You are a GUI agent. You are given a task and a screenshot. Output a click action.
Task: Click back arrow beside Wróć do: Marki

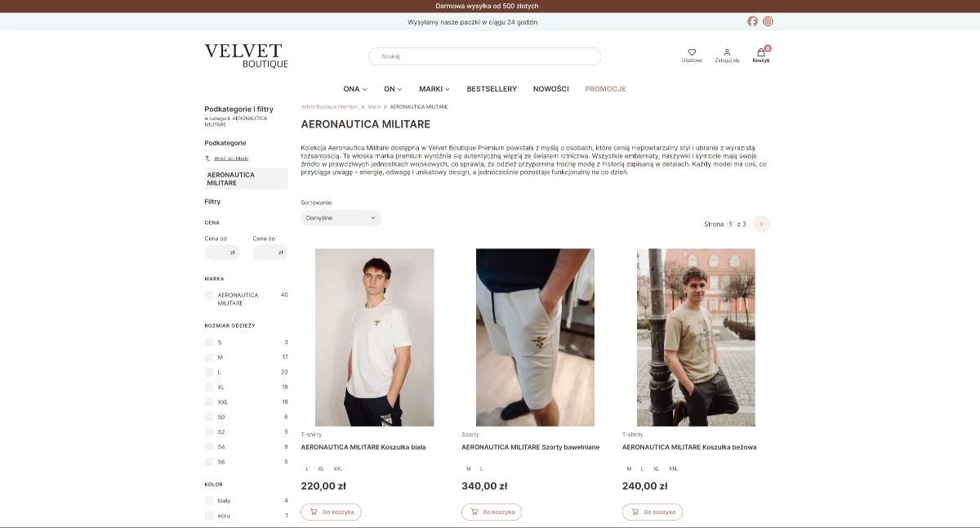pos(207,159)
